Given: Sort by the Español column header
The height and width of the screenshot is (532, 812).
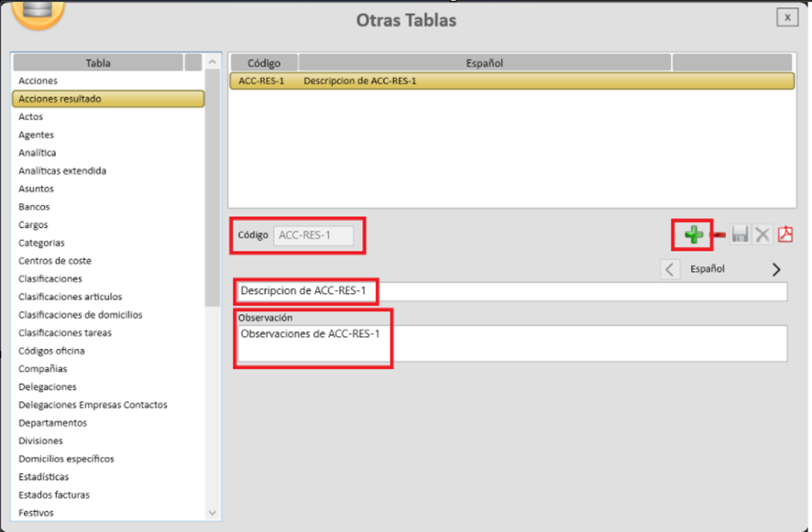Looking at the screenshot, I should pyautogui.click(x=485, y=63).
